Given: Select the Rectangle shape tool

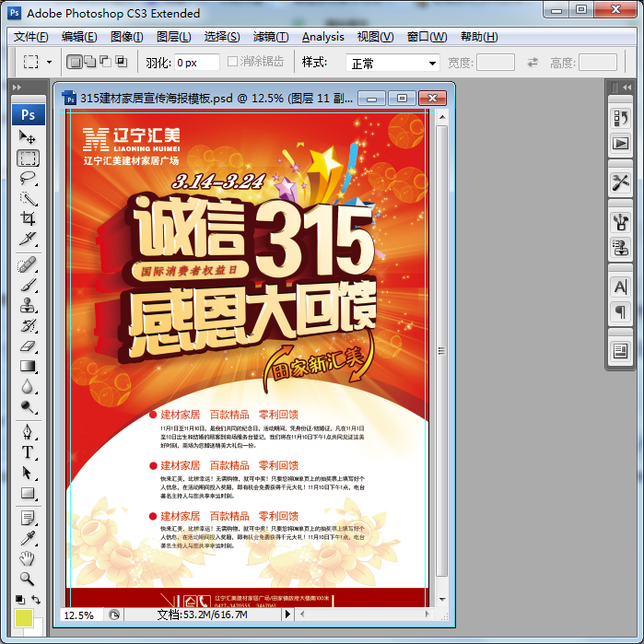Looking at the screenshot, I should click(x=28, y=493).
